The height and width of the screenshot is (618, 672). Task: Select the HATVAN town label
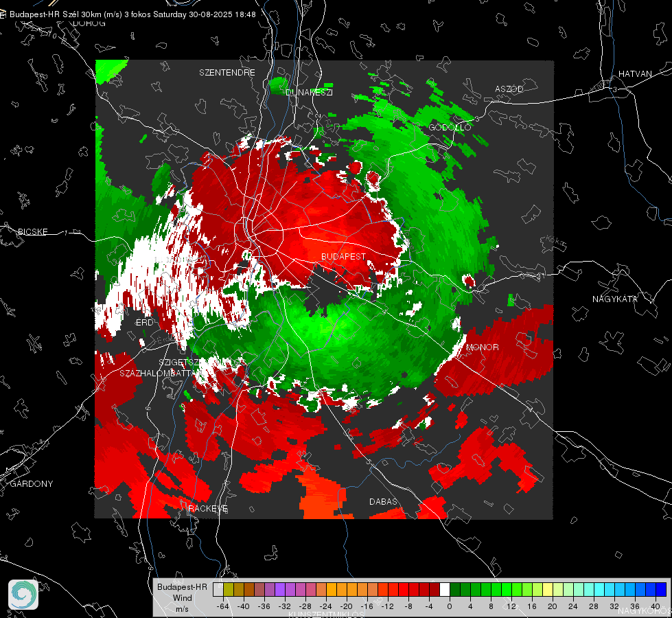tap(635, 74)
